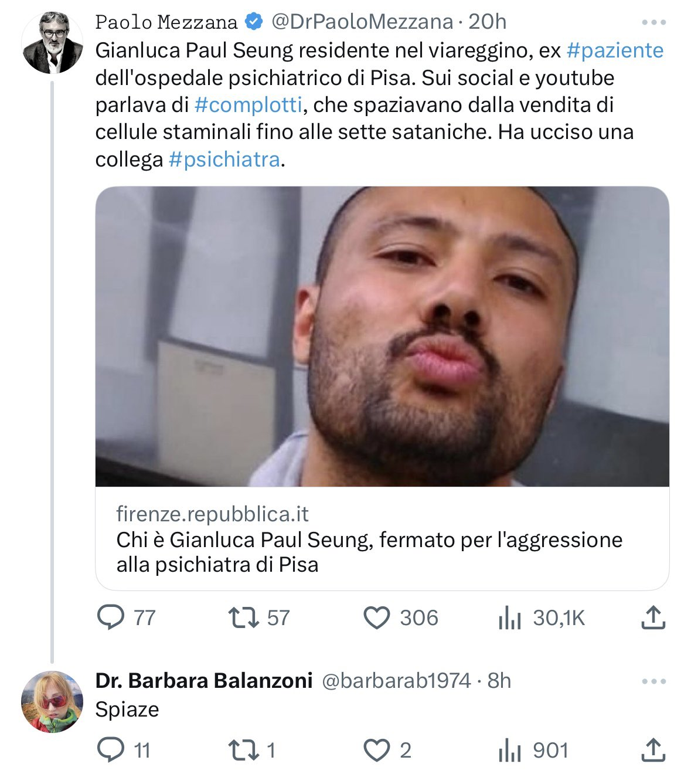
Task: Open the #complotti hashtag
Action: click(248, 105)
